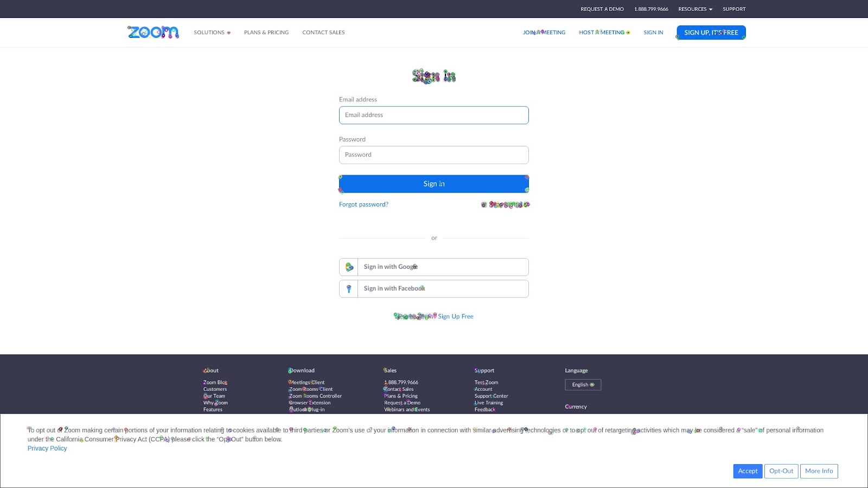Open Outlook Plug-in footer link
868x488 pixels.
click(x=307, y=409)
